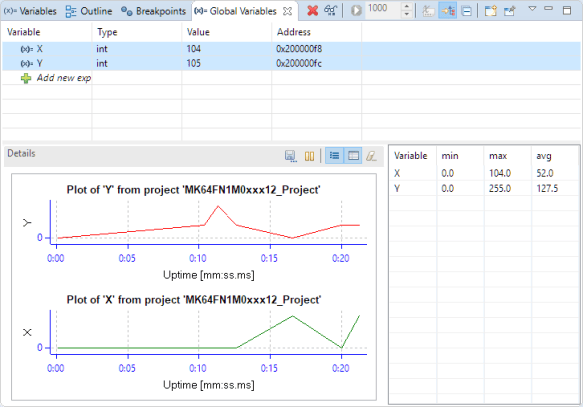
Task: Click the open new view icon
Action: pyautogui.click(x=491, y=11)
